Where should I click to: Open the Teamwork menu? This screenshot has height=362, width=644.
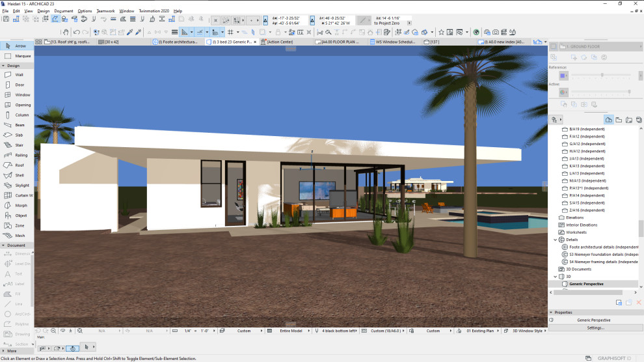click(105, 11)
